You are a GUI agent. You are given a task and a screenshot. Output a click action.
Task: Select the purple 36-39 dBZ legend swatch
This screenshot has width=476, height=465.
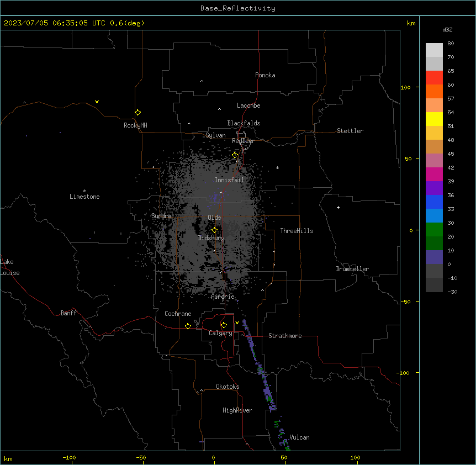434,188
